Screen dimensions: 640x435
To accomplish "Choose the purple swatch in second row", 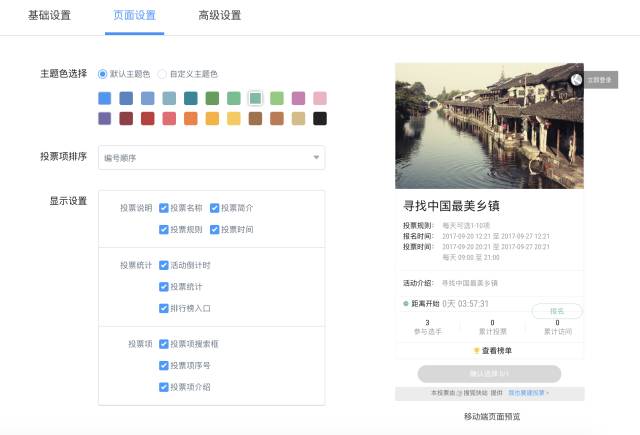I will coord(104,119).
